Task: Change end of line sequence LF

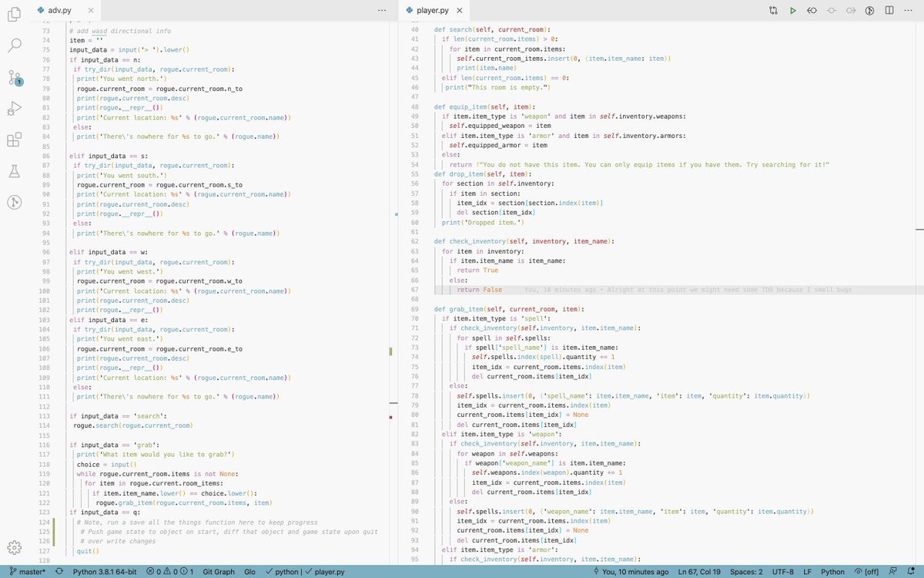Action: click(x=808, y=572)
